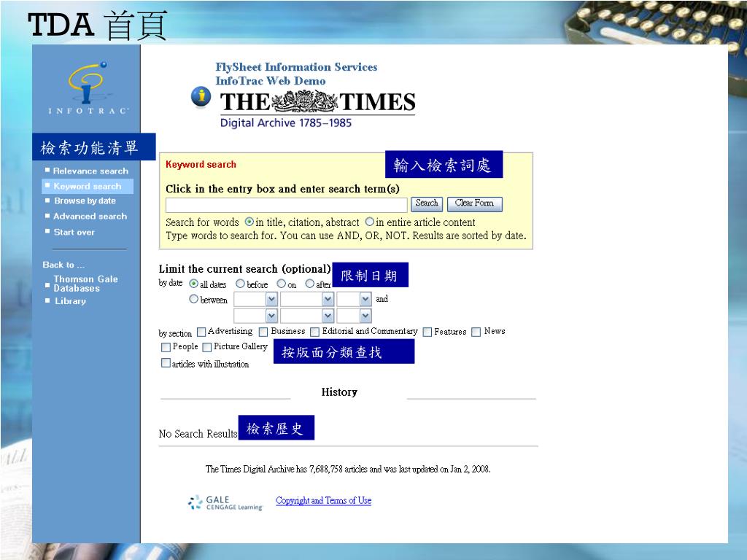Click the Search button
The width and height of the screenshot is (747, 560).
coord(427,204)
